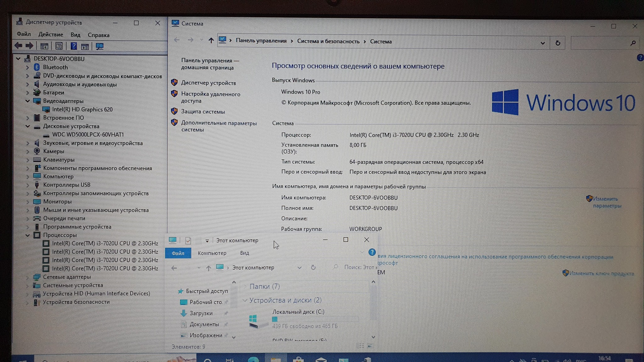644x362 pixels.
Task: Open address bar history dropdown in System window
Action: click(543, 43)
